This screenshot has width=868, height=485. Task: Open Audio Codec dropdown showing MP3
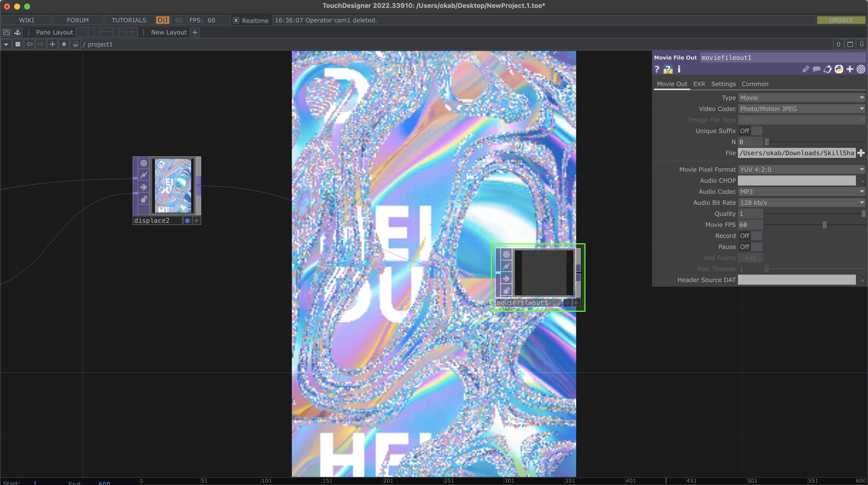pos(802,192)
